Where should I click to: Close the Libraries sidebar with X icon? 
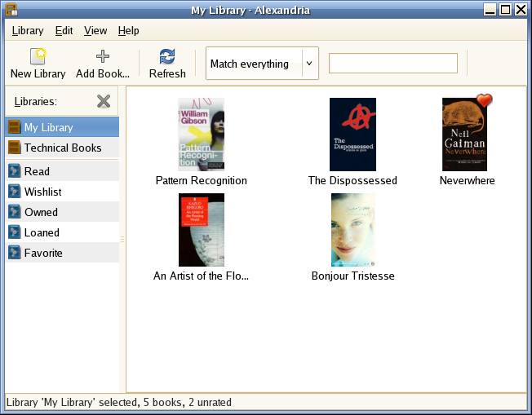(104, 101)
